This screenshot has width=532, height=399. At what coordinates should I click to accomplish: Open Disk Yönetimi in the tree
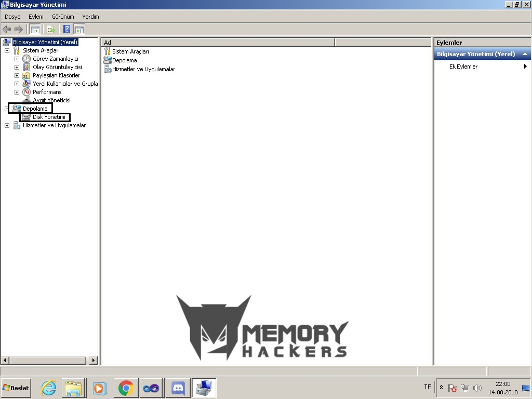[49, 117]
